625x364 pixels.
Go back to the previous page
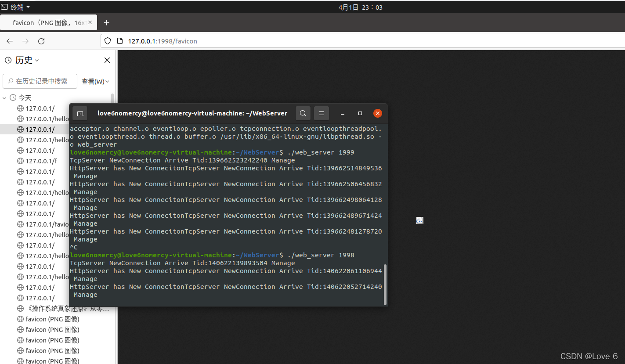[x=10, y=41]
